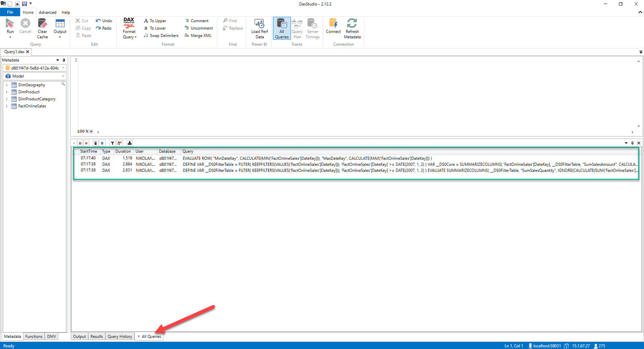Image resolution: width=644 pixels, height=349 pixels.
Task: Click the Load Perf Data icon
Action: coord(259,24)
